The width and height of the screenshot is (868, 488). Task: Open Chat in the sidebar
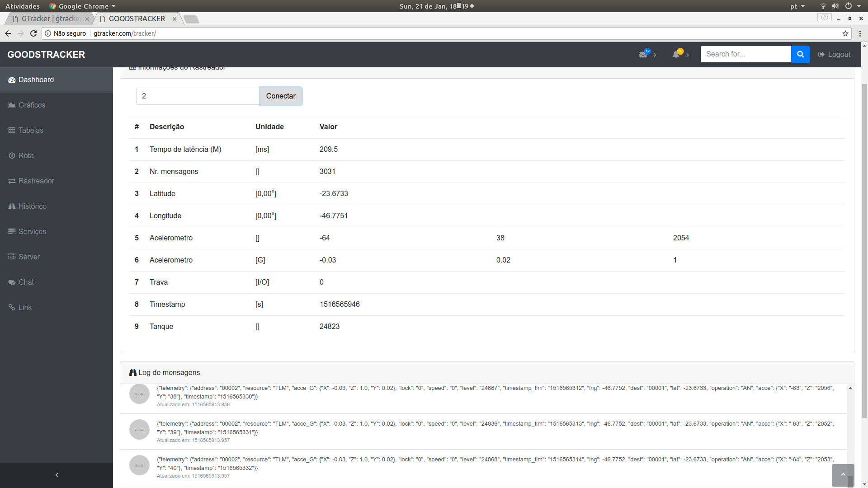point(57,282)
